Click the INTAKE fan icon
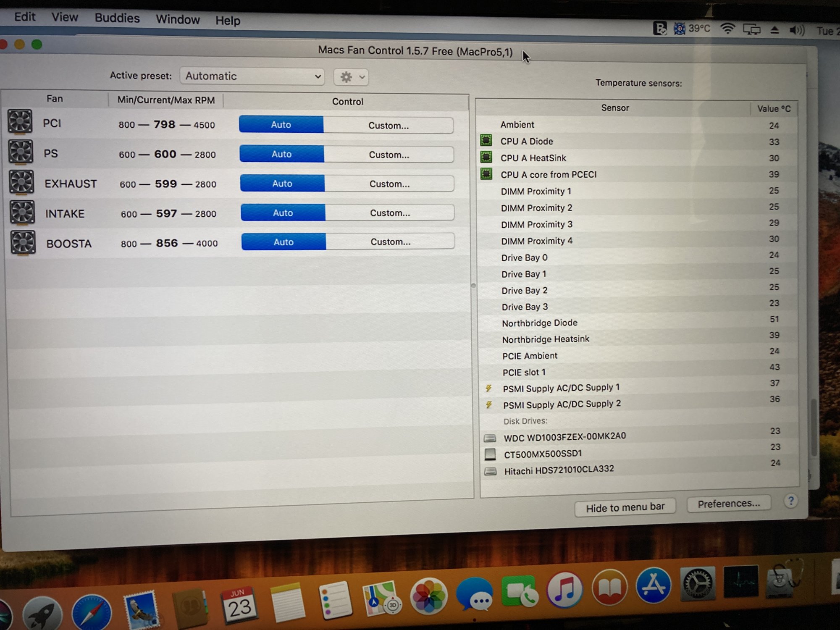Viewport: 840px width, 630px height. (23, 212)
